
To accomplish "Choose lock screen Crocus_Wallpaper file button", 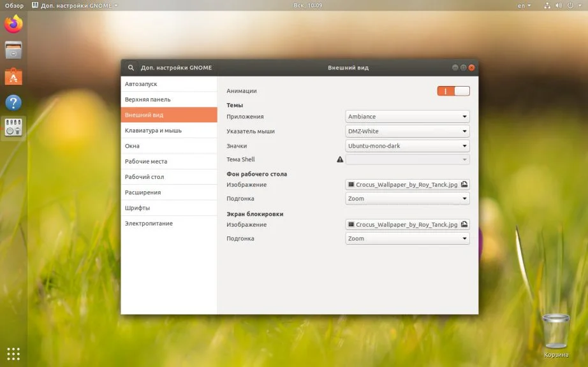I will pos(408,224).
